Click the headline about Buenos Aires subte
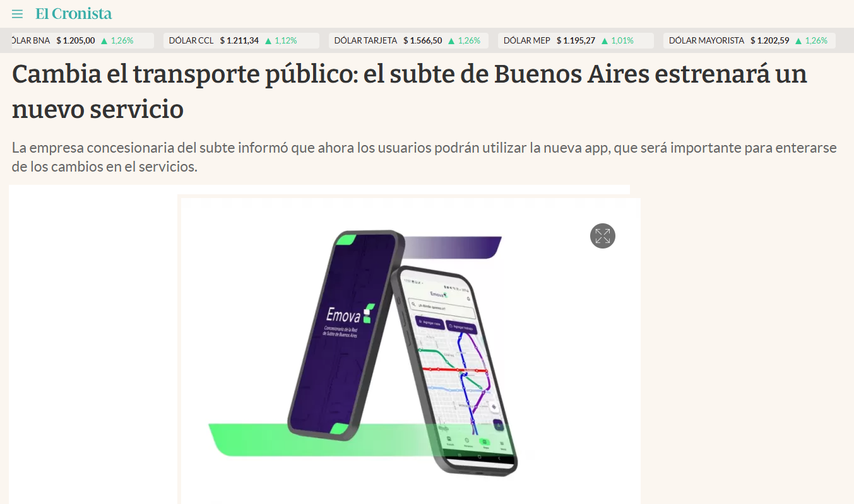This screenshot has width=854, height=504. pos(410,91)
